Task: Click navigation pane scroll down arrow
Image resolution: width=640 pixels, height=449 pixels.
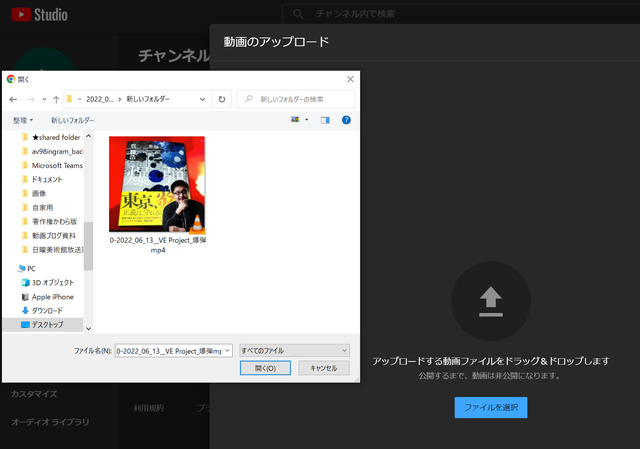Action: 89,328
